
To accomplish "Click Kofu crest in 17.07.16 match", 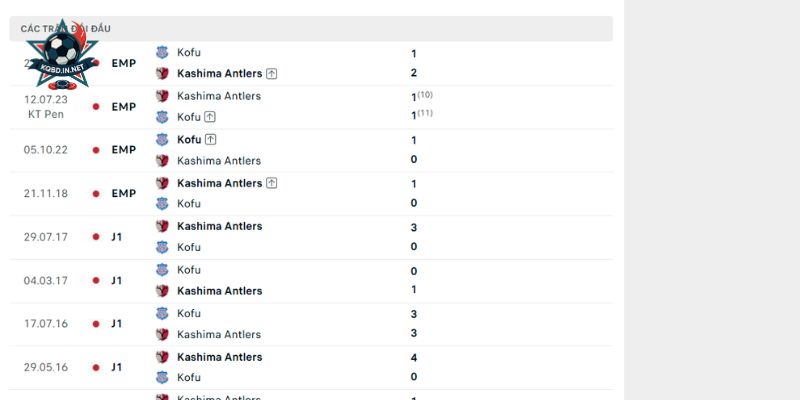I will [x=162, y=313].
